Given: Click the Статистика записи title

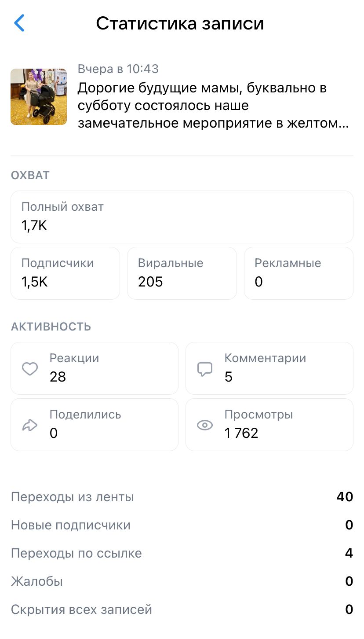Looking at the screenshot, I should pos(180,23).
